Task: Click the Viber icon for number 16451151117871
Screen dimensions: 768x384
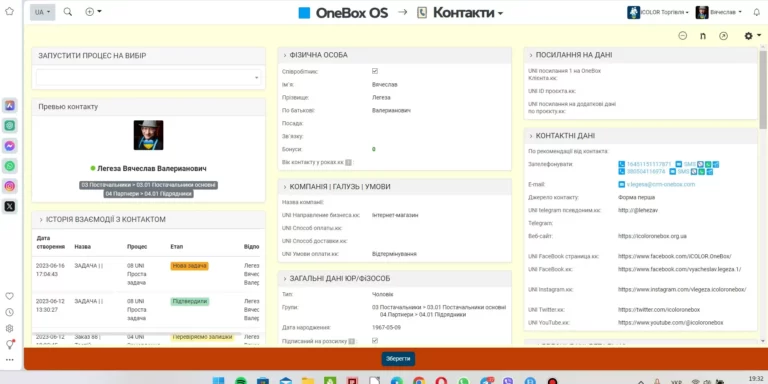Action: click(700, 164)
